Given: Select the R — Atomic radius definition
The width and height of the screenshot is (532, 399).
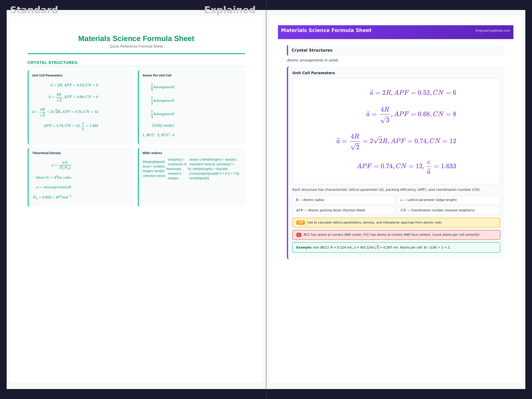Looking at the screenshot, I should (343, 200).
